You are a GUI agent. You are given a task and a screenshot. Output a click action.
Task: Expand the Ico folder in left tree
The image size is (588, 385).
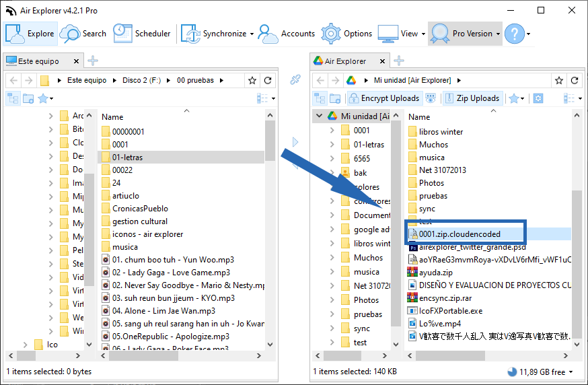(x=25, y=345)
